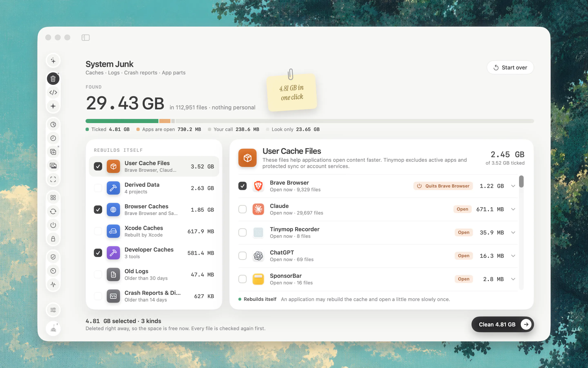Click the Tinymop Recorder app icon

pyautogui.click(x=258, y=233)
